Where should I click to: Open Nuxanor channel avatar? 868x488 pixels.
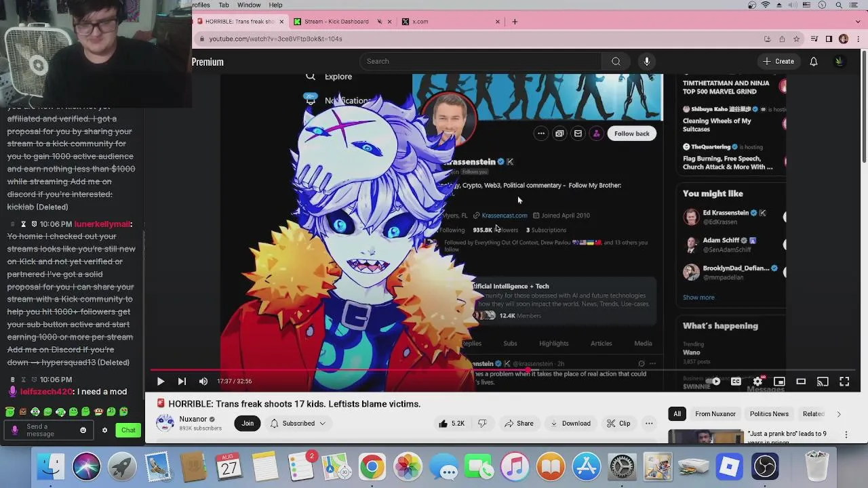(165, 424)
